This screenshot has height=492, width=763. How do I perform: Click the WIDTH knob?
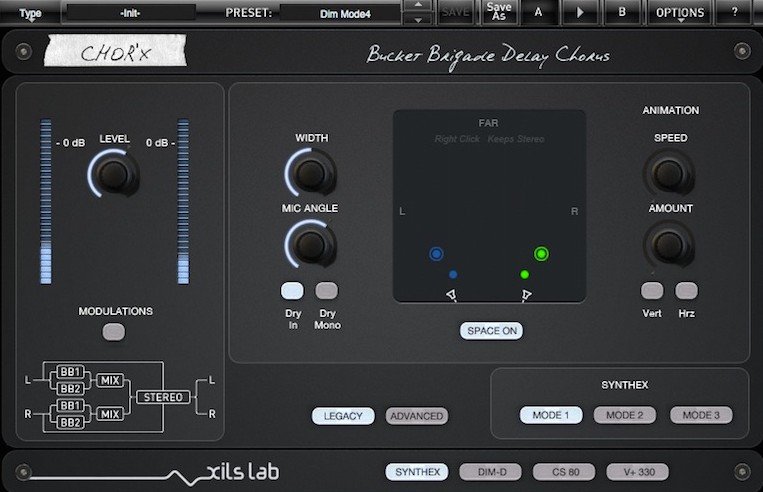[x=311, y=173]
